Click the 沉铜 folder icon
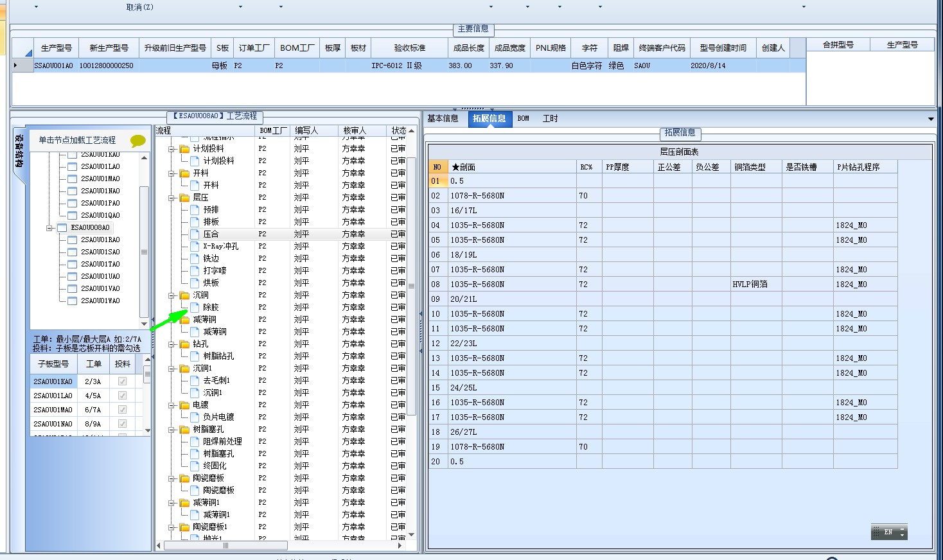This screenshot has height=560, width=943. [x=184, y=295]
